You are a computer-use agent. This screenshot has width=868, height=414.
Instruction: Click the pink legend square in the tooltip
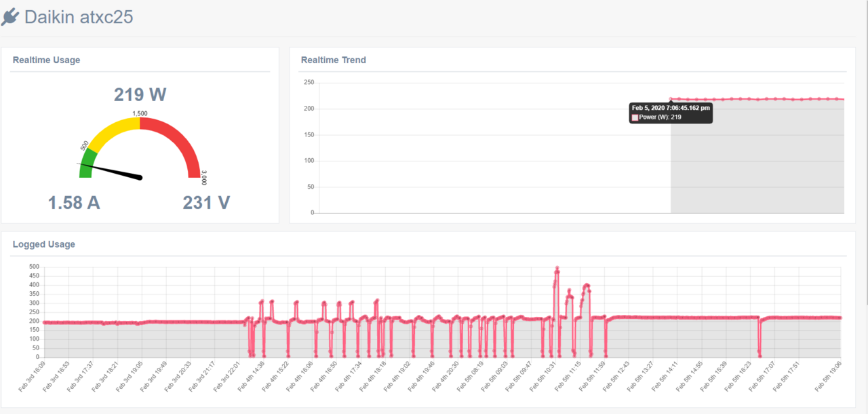click(635, 117)
